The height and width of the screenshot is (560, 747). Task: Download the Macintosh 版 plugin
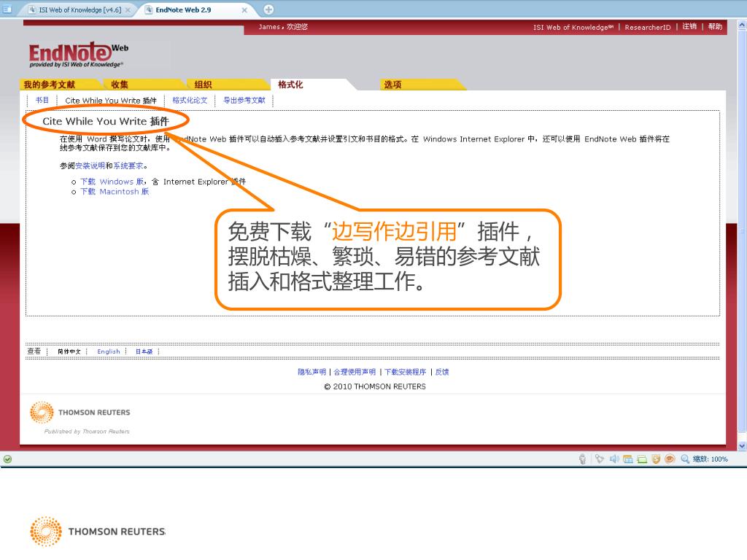click(115, 192)
